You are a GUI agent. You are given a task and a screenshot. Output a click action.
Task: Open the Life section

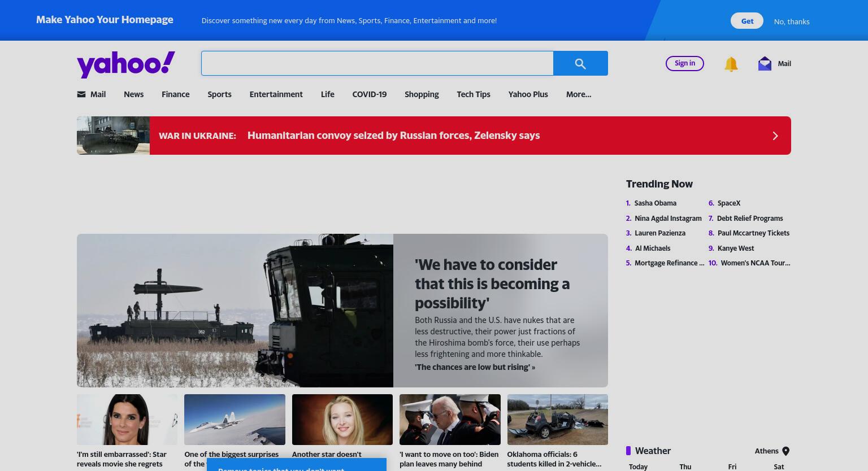coord(327,94)
